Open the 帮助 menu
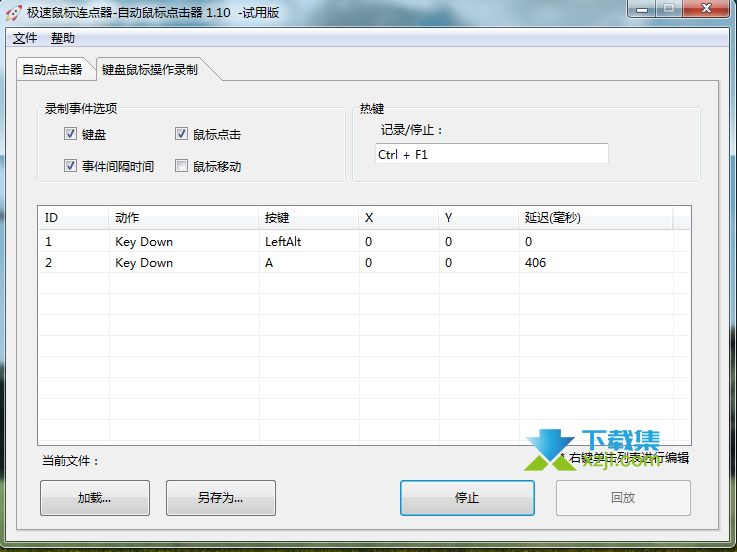The height and width of the screenshot is (552, 737). coord(63,38)
